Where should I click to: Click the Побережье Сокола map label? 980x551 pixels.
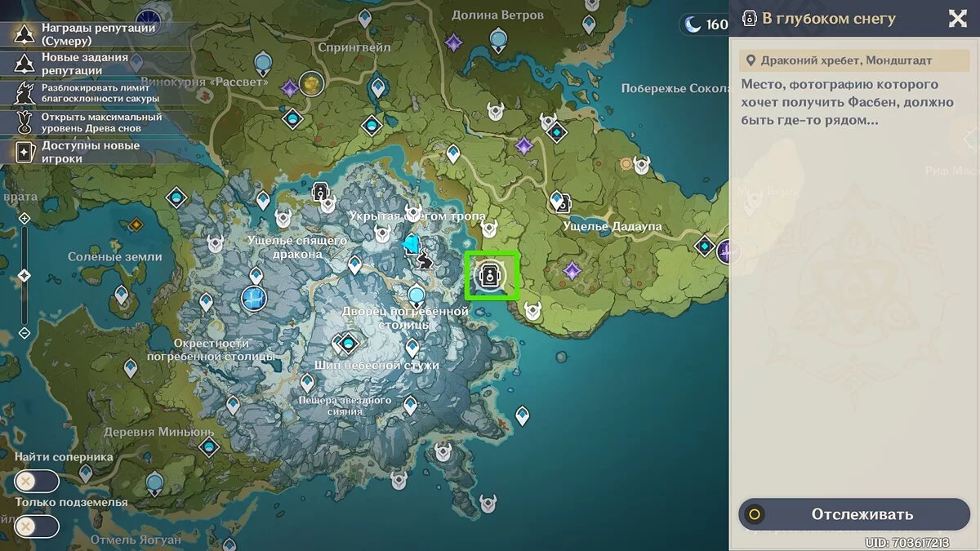674,88
